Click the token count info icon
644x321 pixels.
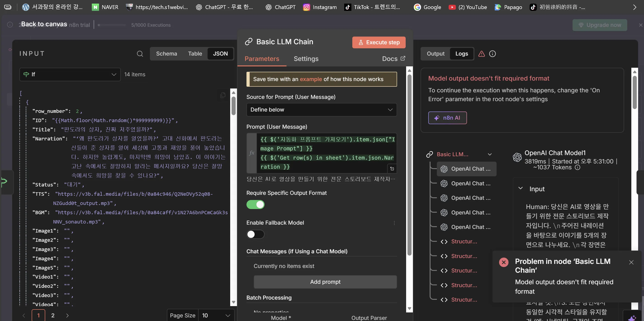coord(577,167)
